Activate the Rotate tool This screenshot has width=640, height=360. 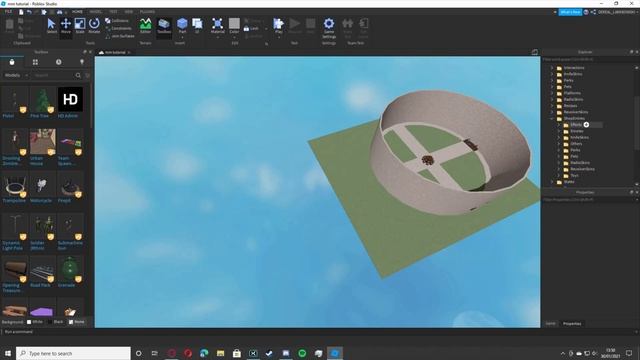[94, 26]
